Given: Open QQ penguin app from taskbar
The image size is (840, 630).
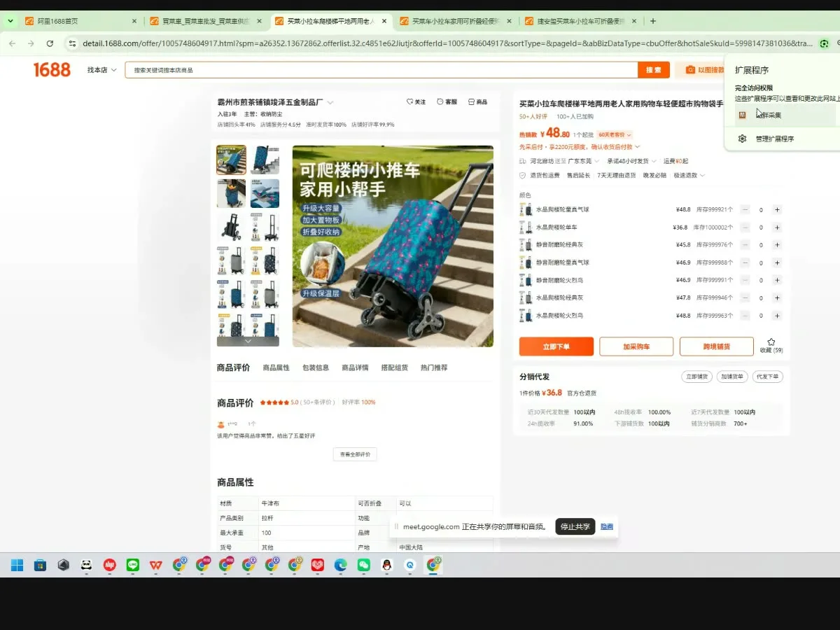Looking at the screenshot, I should [387, 565].
